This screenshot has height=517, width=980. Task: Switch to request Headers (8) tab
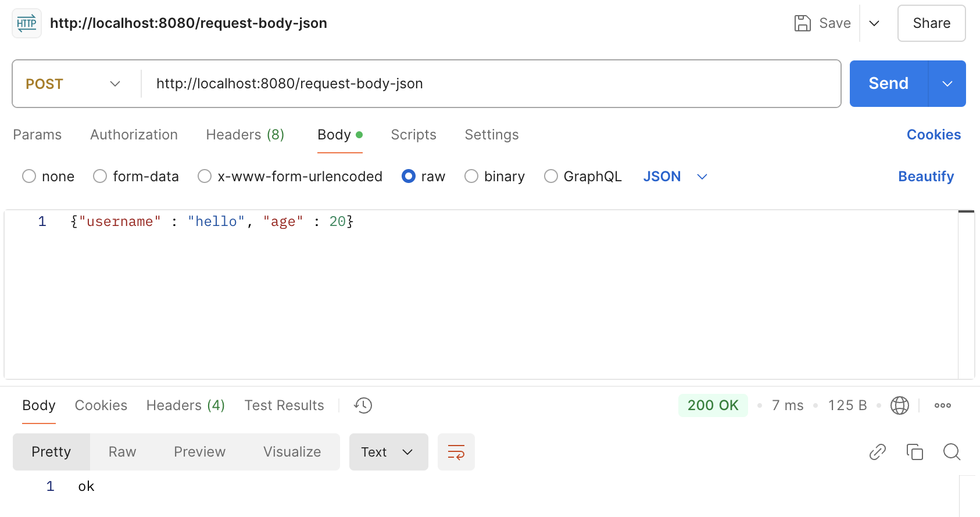pyautogui.click(x=245, y=135)
